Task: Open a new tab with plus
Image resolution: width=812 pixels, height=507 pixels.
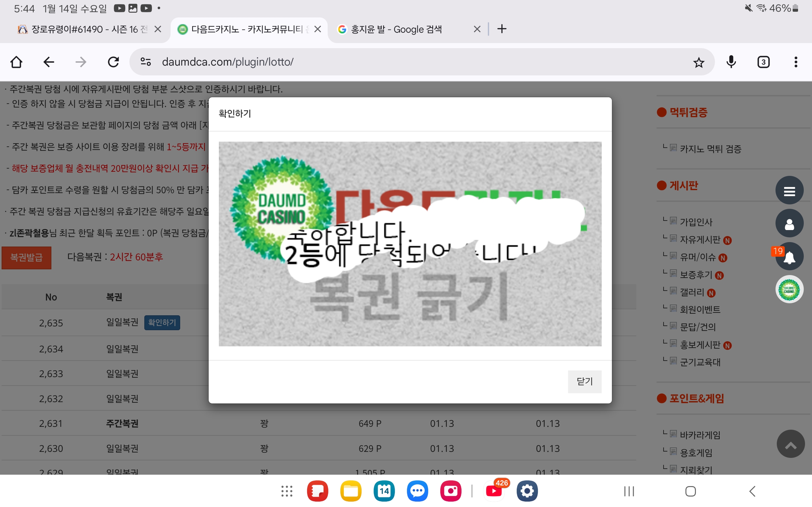Action: coord(501,29)
